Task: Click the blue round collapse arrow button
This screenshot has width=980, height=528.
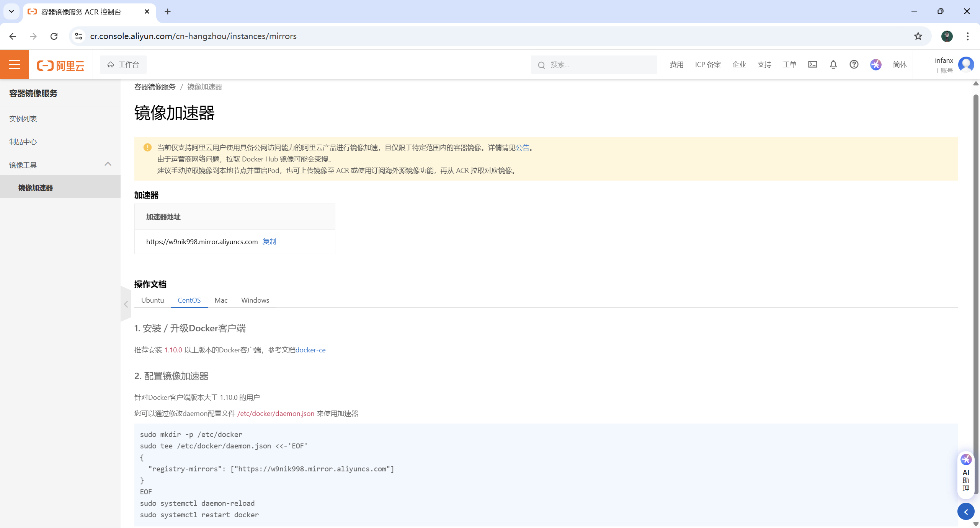Action: [965, 512]
